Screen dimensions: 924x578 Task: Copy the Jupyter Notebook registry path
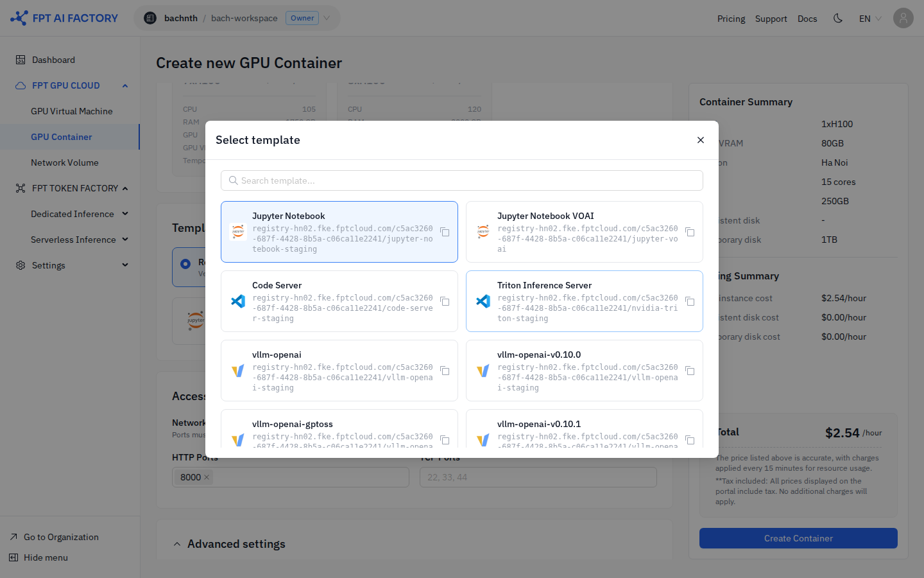pyautogui.click(x=445, y=232)
